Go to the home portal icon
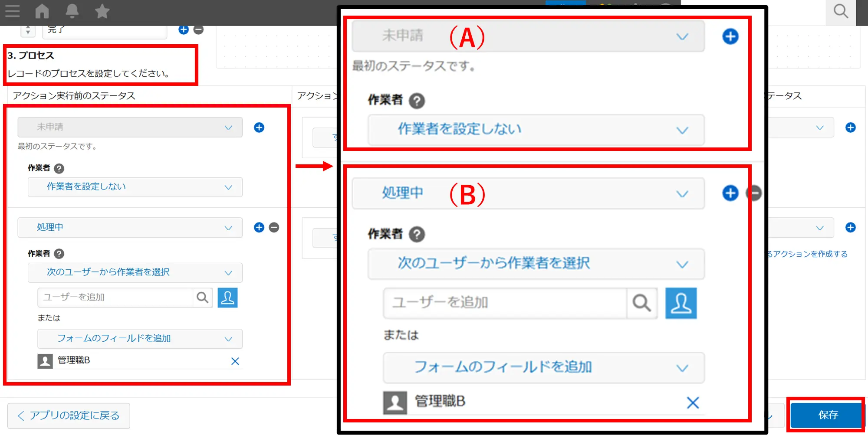The height and width of the screenshot is (435, 868). coord(42,11)
